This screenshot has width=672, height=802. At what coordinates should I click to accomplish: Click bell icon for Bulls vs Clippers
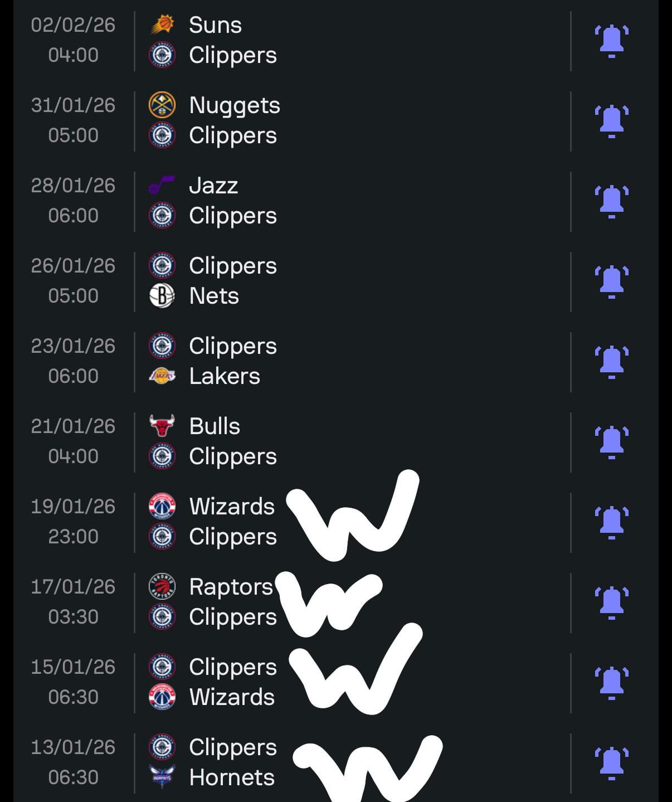pyautogui.click(x=611, y=442)
